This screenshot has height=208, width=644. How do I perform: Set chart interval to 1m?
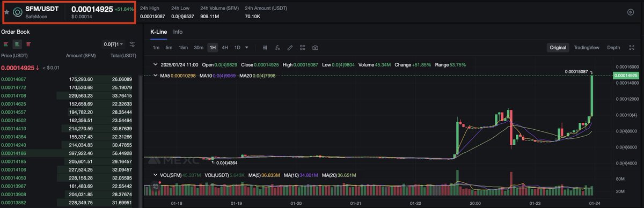(156, 48)
